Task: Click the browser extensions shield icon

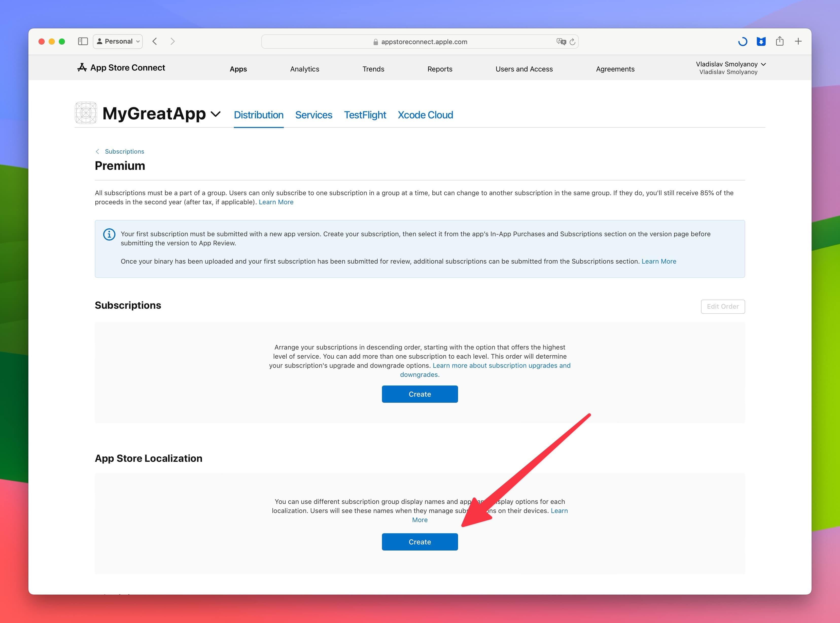Action: pos(761,41)
